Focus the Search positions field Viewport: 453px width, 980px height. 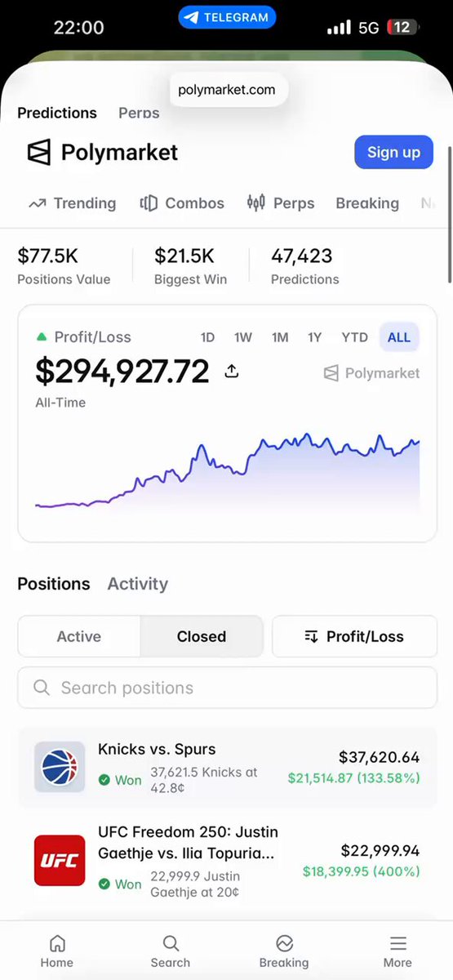pyautogui.click(x=227, y=688)
